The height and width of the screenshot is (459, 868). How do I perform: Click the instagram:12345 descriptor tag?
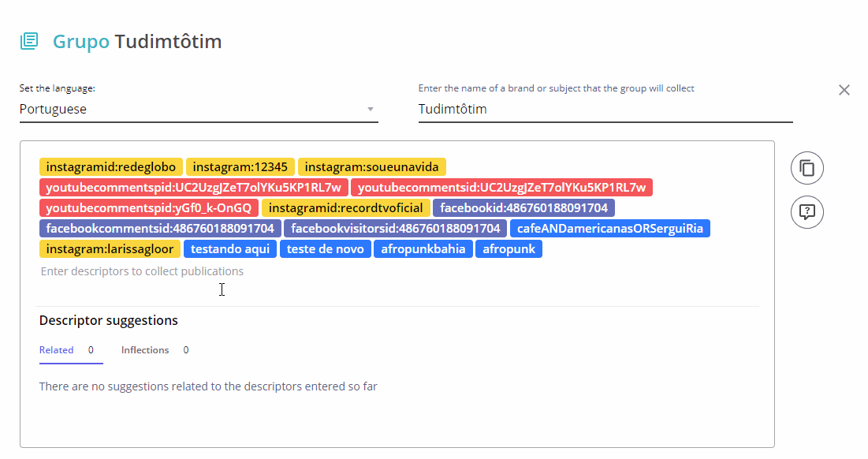pos(240,167)
